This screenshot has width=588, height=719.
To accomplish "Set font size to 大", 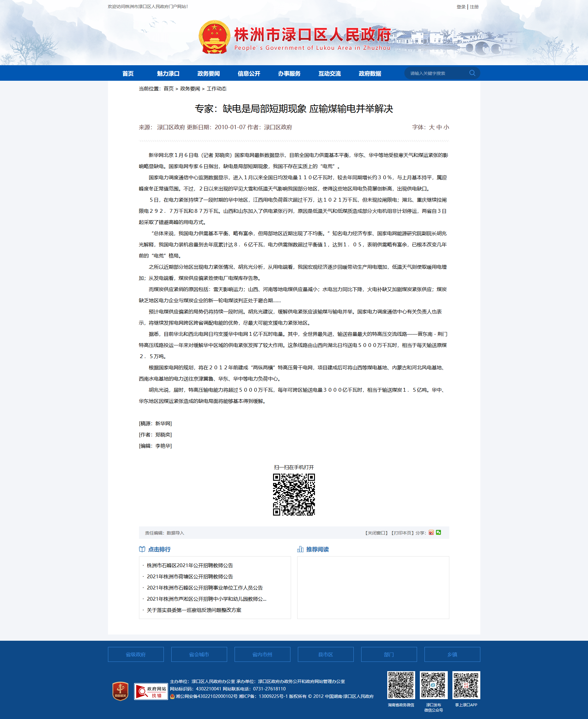I will [432, 127].
